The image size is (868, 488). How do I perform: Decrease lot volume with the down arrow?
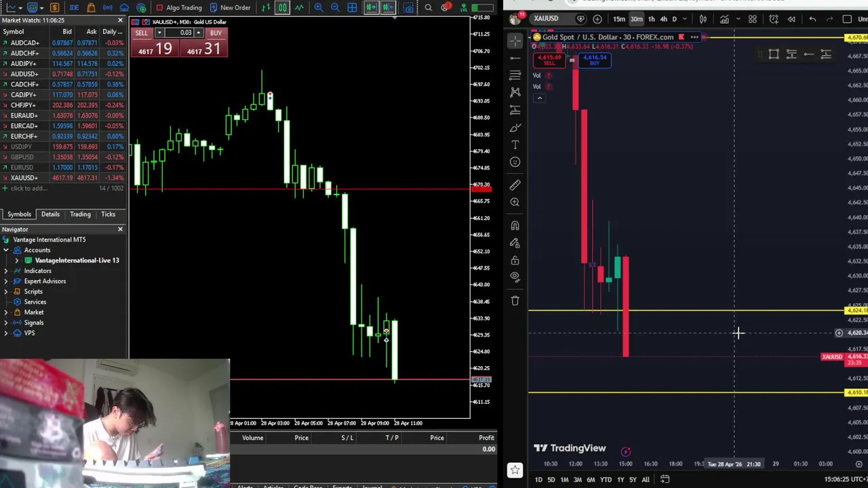coord(159,33)
